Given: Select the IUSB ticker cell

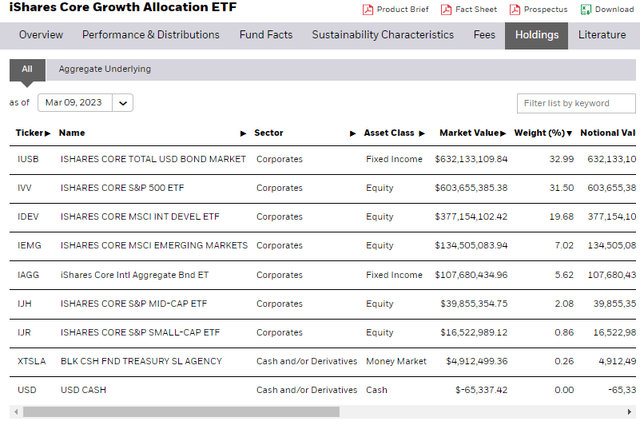Looking at the screenshot, I should [28, 159].
